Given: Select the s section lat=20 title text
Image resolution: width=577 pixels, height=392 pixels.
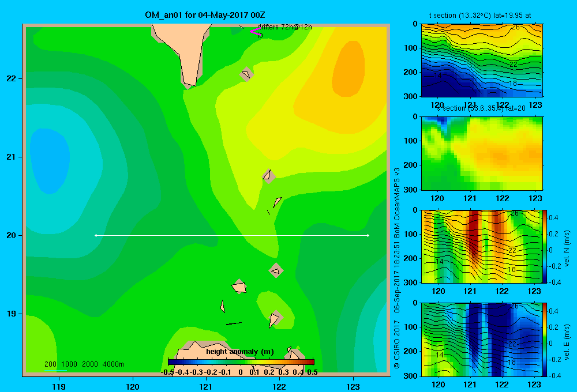Looking at the screenshot, I should click(x=481, y=108).
